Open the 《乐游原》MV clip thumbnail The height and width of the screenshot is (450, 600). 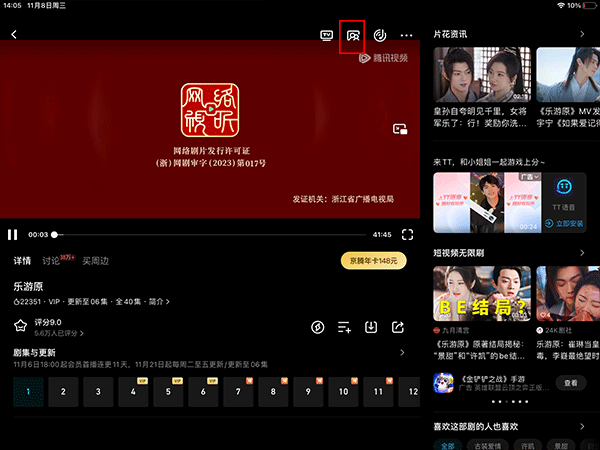[x=568, y=75]
